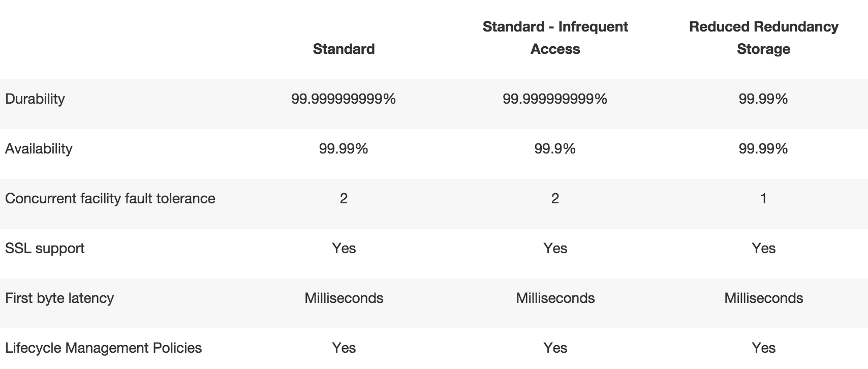Click Standard availability value 99.99%
Screen dimensions: 868x369
click(x=344, y=148)
